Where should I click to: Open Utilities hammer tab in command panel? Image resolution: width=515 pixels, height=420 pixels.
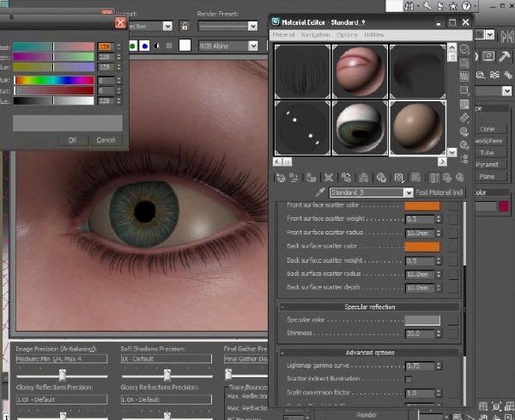click(504, 56)
